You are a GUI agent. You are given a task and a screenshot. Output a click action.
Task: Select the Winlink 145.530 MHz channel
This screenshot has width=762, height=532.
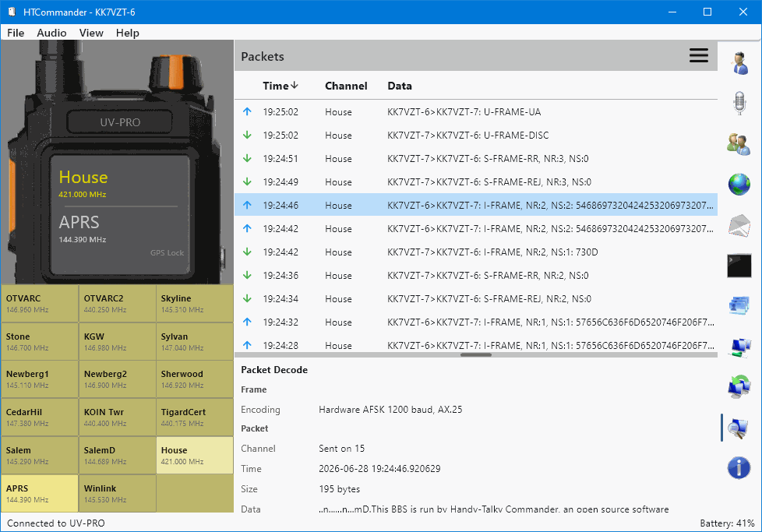coord(117,493)
